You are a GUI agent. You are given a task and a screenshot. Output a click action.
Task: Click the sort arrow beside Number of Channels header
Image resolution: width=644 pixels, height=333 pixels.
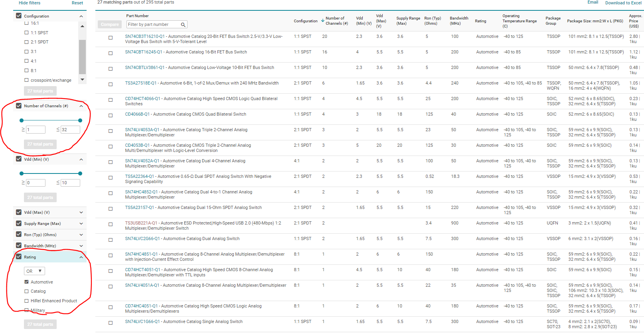(323, 20)
